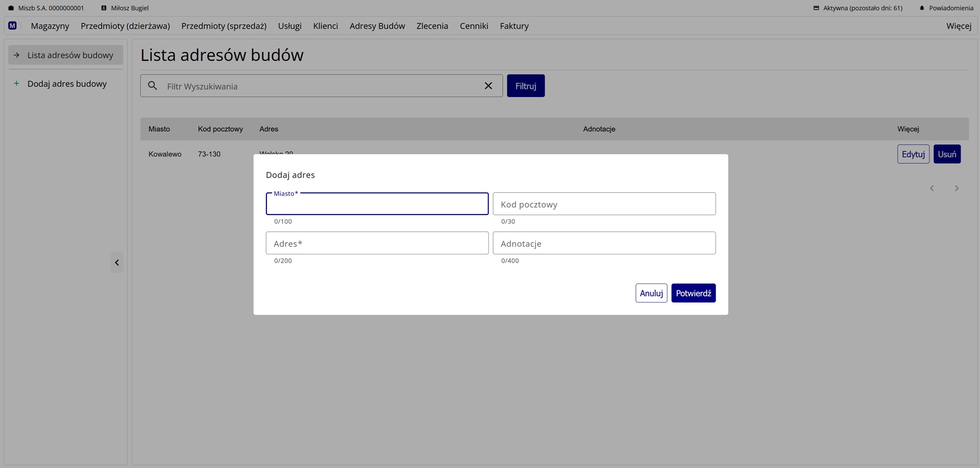Click into the Adnotacje text field

coord(604,243)
